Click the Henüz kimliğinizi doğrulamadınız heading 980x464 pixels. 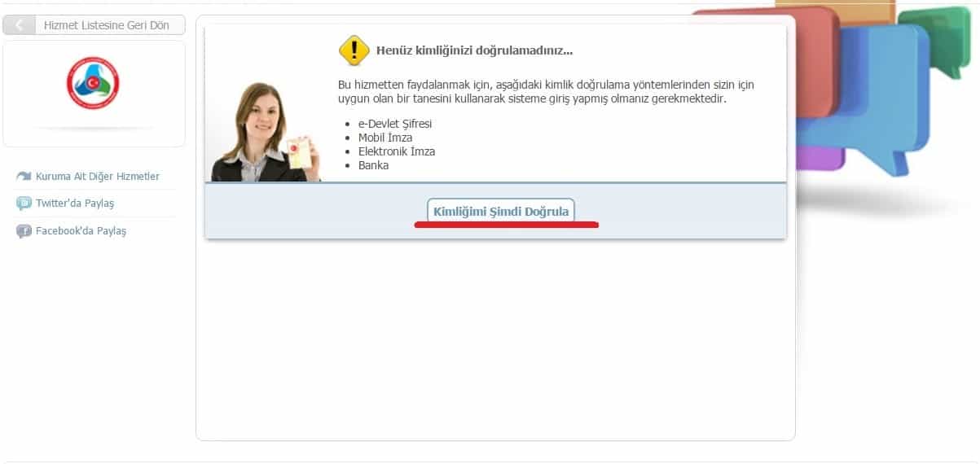[474, 50]
